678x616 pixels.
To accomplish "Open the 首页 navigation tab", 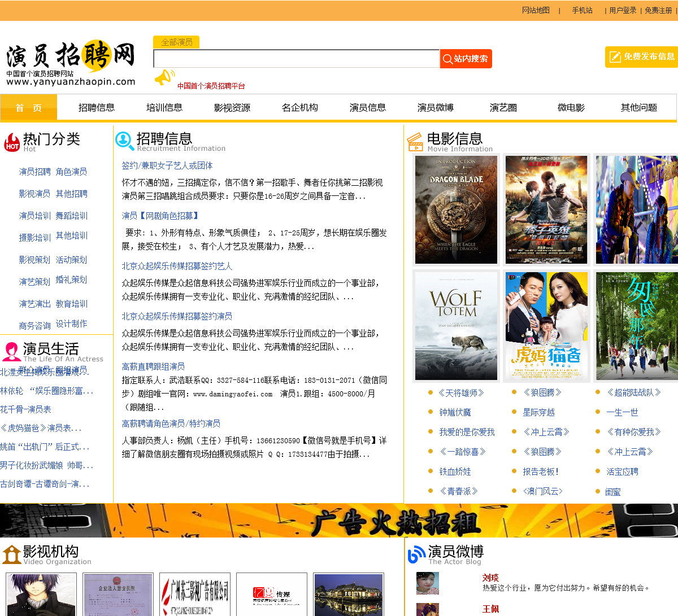I will pos(29,107).
